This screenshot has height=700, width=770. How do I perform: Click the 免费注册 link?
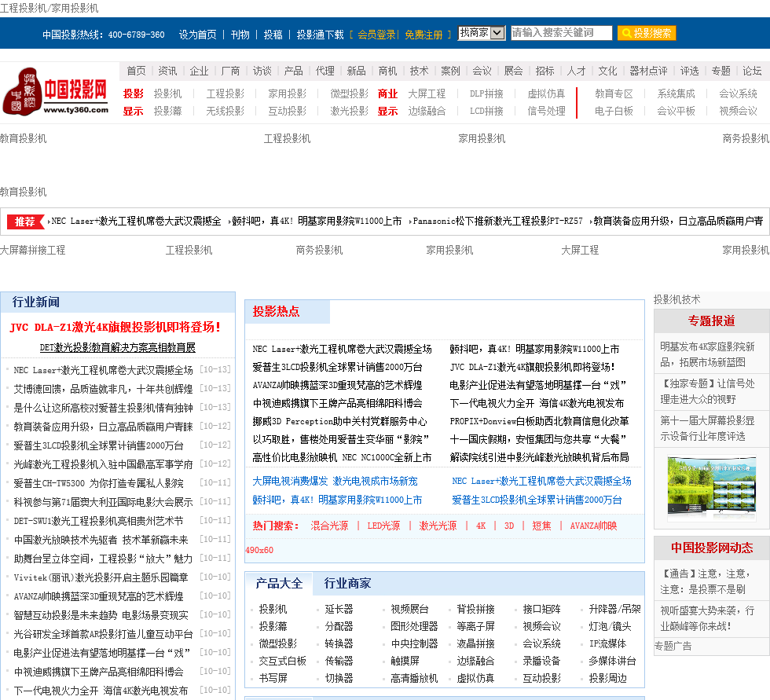coord(423,35)
